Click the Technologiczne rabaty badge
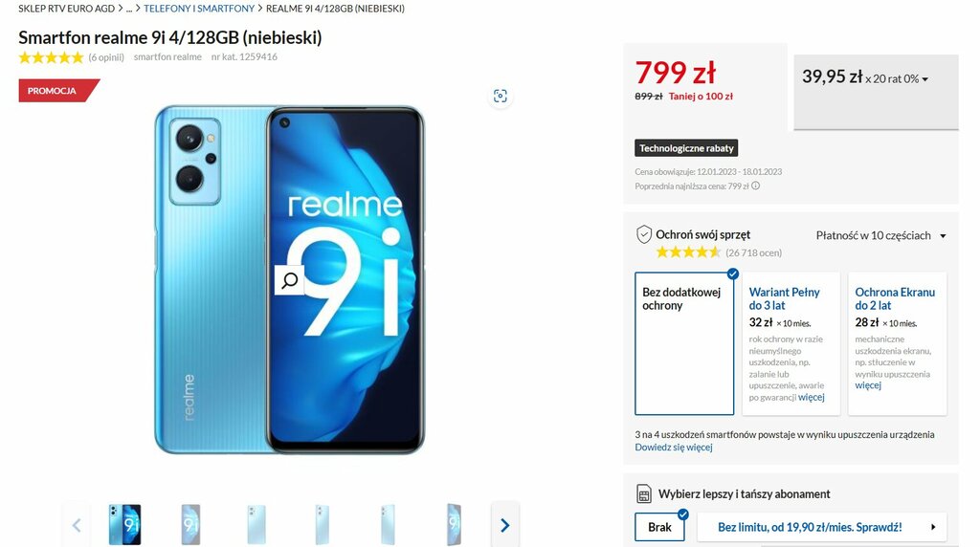This screenshot has height=547, width=980. click(686, 148)
